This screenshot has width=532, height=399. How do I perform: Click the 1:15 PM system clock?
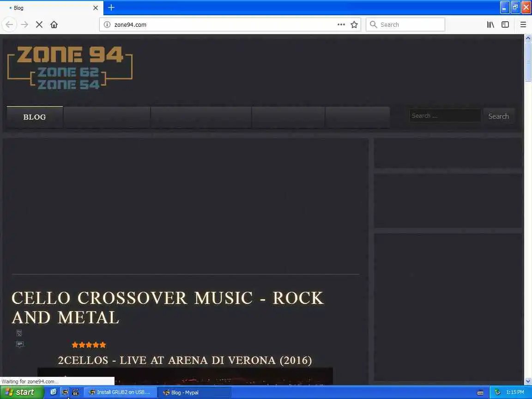click(515, 392)
